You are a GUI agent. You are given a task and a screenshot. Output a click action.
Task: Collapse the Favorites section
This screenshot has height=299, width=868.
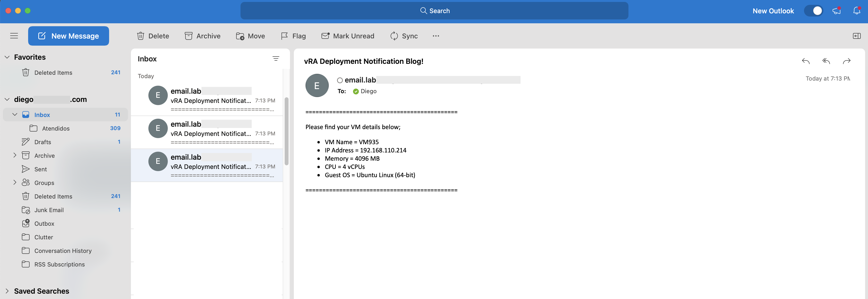pyautogui.click(x=7, y=57)
